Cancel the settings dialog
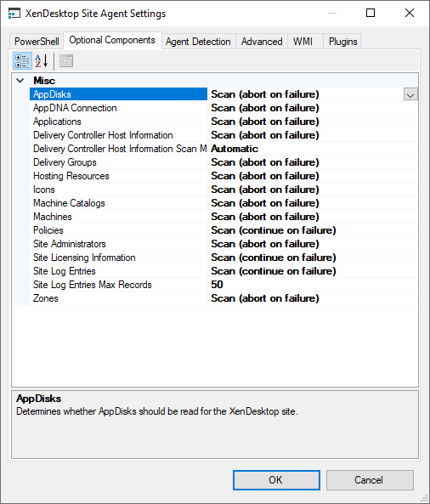Screen dimensions: 430x504 coord(370,480)
